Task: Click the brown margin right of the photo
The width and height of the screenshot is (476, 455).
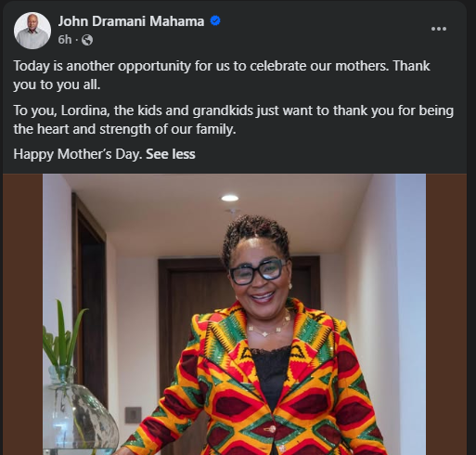Action: [446, 314]
